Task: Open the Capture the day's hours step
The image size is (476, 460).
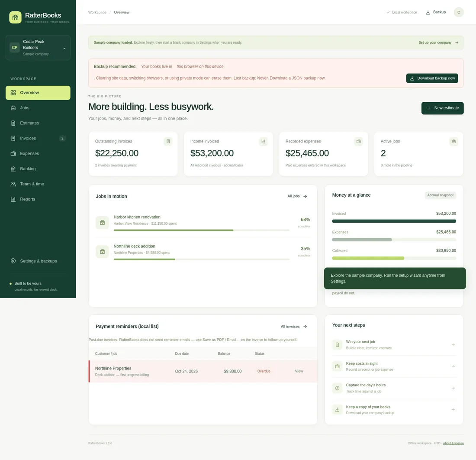Action: (394, 388)
